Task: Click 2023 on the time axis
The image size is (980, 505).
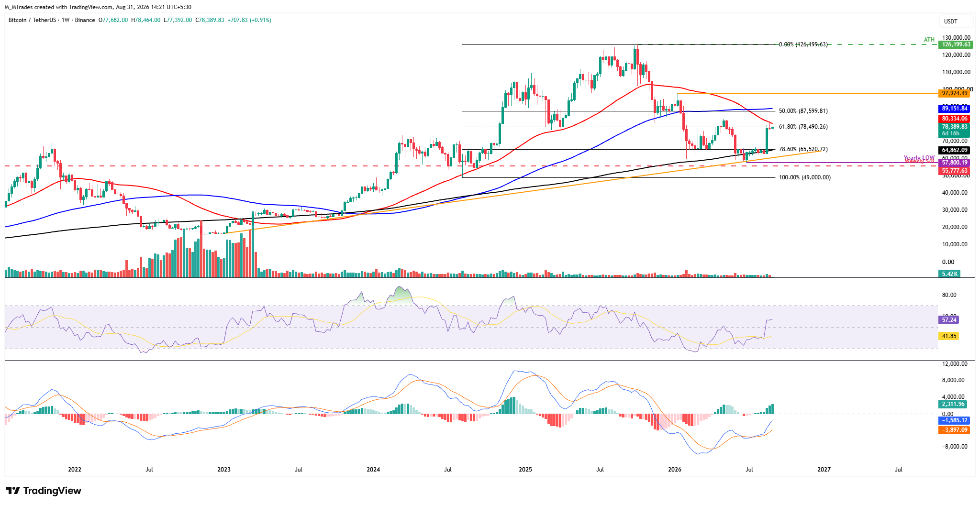Action: pyautogui.click(x=224, y=470)
